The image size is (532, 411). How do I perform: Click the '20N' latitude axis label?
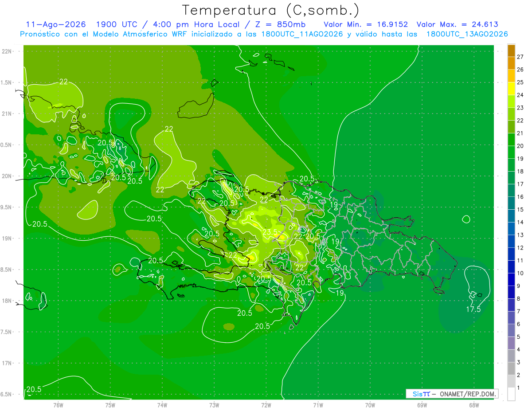tap(8, 176)
